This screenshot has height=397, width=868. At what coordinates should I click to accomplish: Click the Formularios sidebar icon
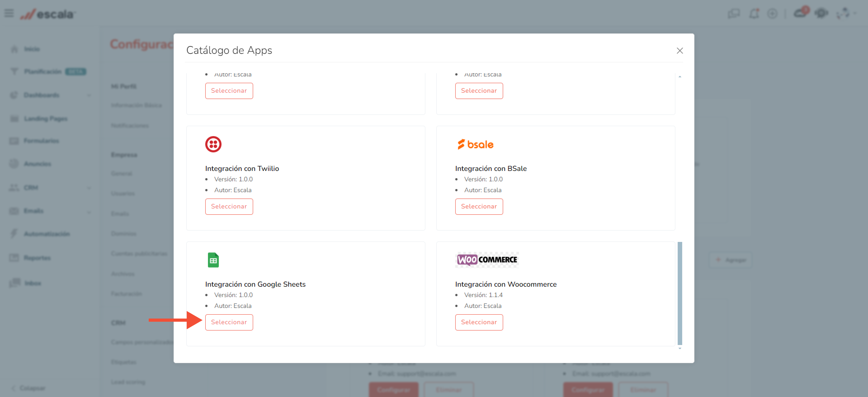[x=14, y=141]
